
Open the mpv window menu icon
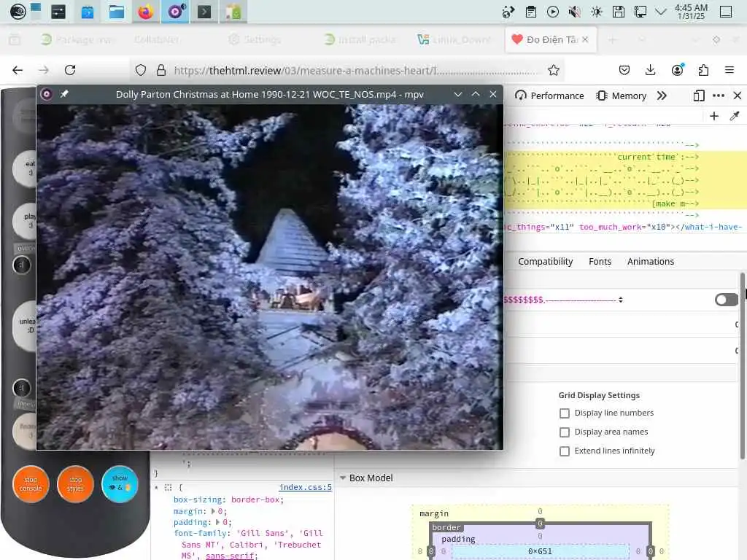point(46,94)
